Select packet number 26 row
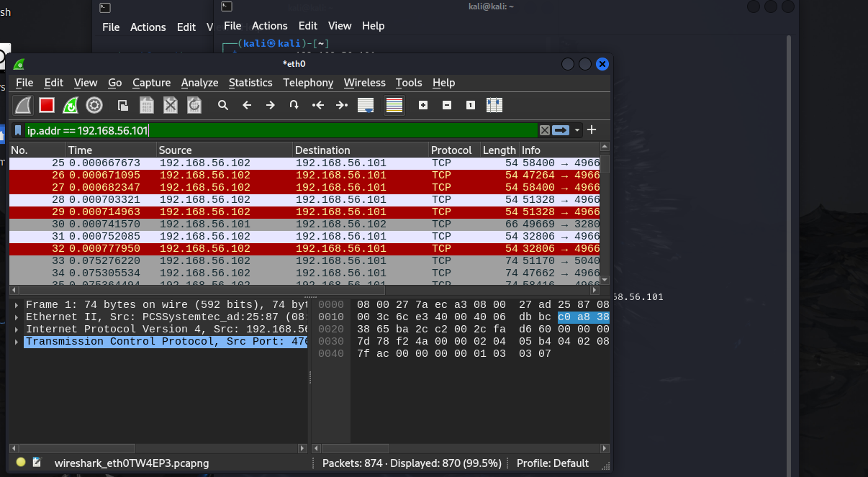Image resolution: width=868 pixels, height=477 pixels. coord(304,175)
